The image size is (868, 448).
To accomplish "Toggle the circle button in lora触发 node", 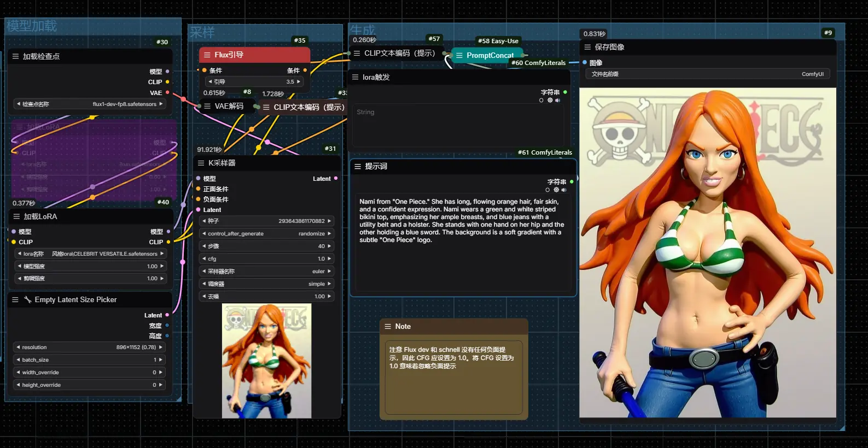I will pyautogui.click(x=541, y=100).
